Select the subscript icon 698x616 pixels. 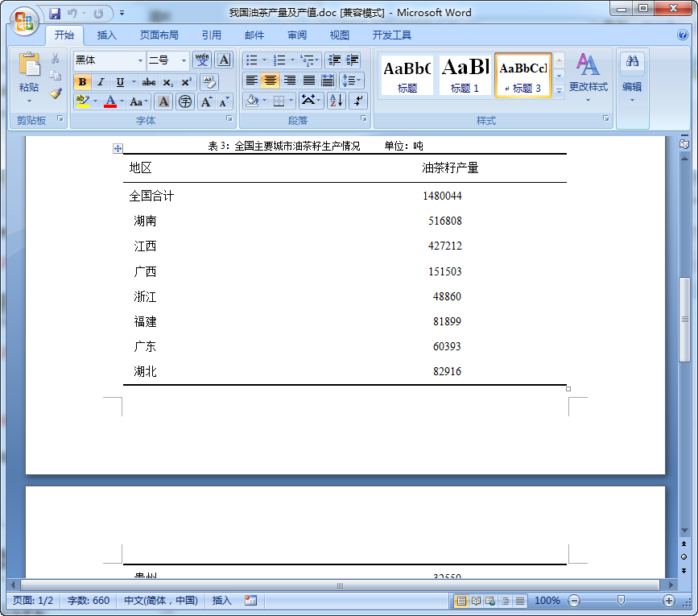(x=167, y=82)
